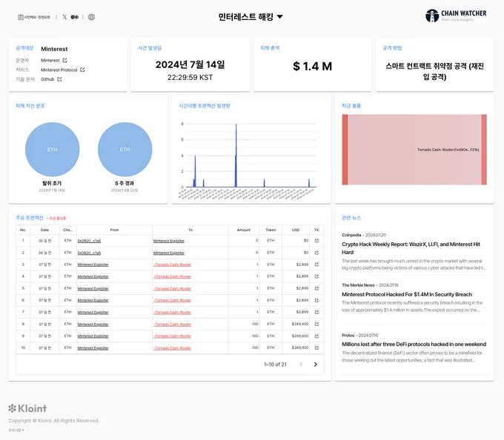
Task: Click the 1–10 of 21 pagination text
Action: [275, 364]
